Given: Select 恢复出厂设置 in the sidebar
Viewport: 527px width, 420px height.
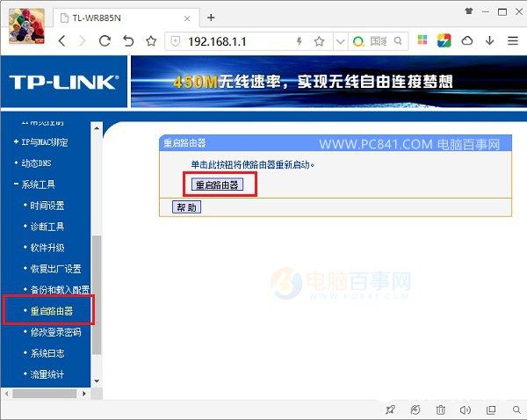Looking at the screenshot, I should click(54, 269).
